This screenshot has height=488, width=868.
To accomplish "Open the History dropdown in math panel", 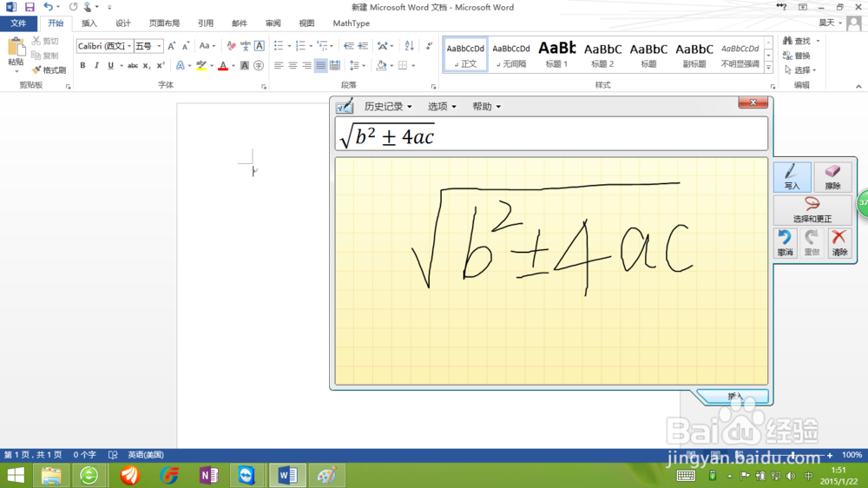I will [387, 106].
